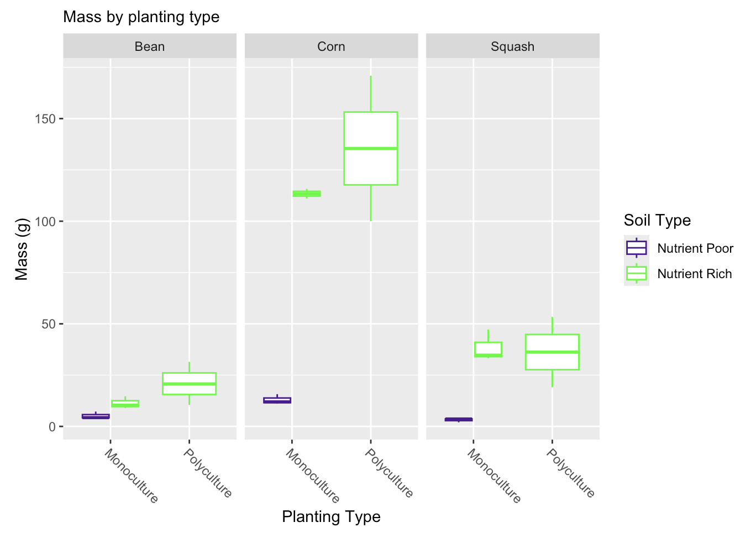Click the Bean Polyculture green boxplot
Screen dimensions: 756x543
pos(189,383)
